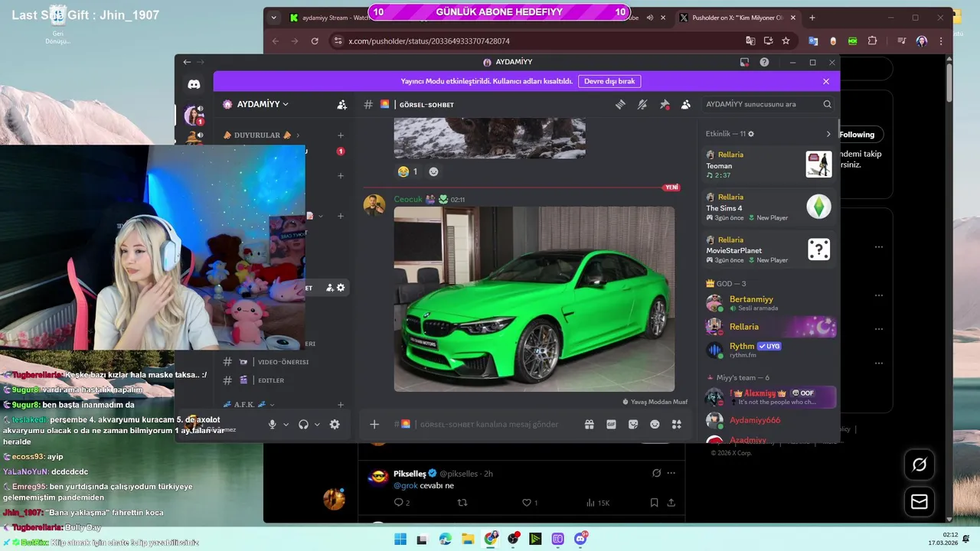Viewport: 980px width, 551px height.
Task: Toggle notification settings bell in channel header
Action: coord(642,104)
